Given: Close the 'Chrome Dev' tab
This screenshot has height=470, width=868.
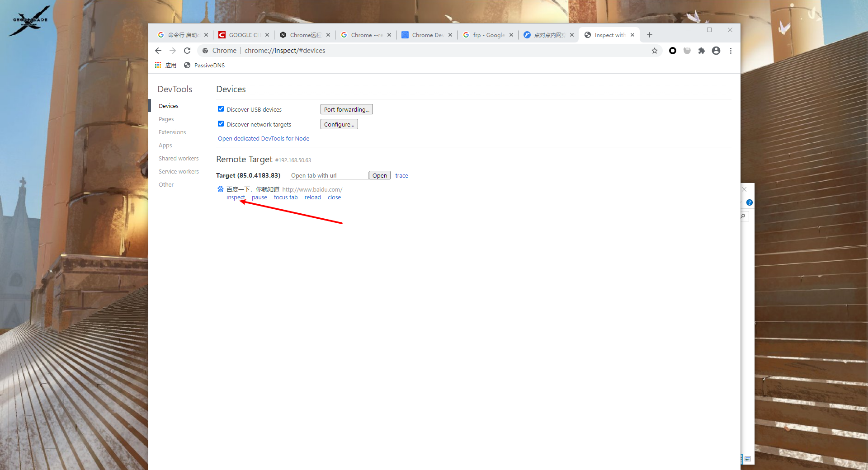Looking at the screenshot, I should pyautogui.click(x=450, y=35).
